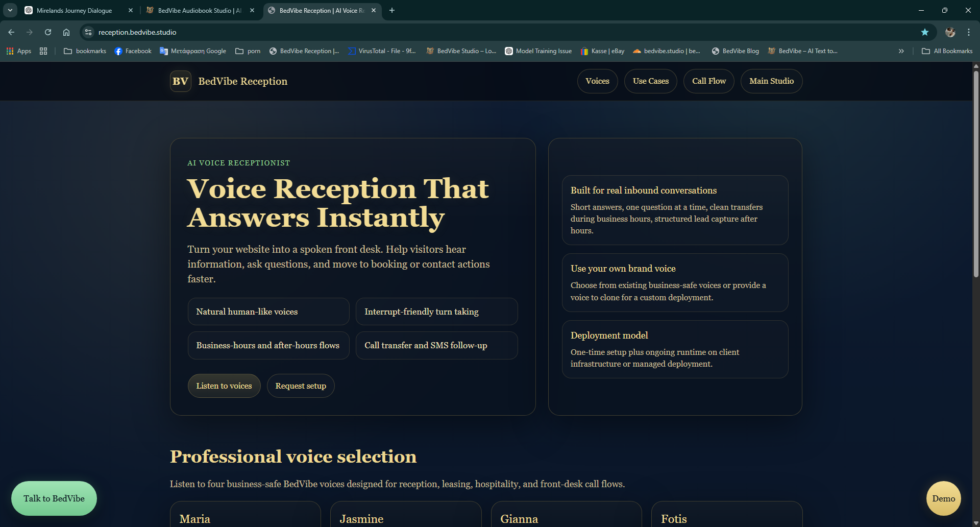The width and height of the screenshot is (980, 527).
Task: Toggle the bookmark star icon
Action: click(x=924, y=32)
